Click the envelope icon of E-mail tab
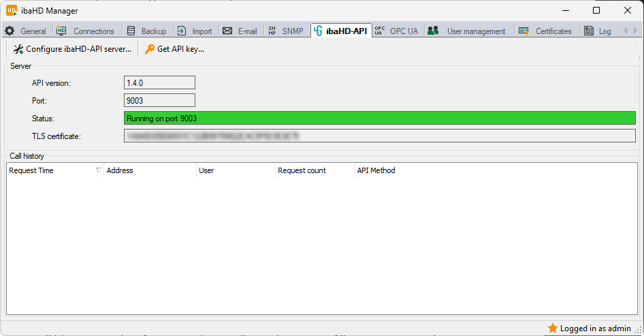644x336 pixels. click(x=227, y=31)
